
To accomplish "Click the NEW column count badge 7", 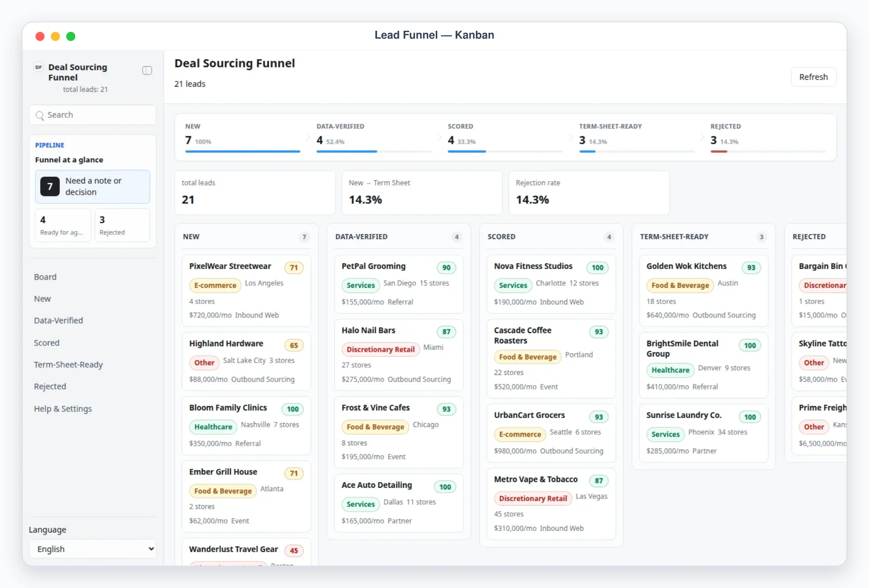I will click(304, 237).
